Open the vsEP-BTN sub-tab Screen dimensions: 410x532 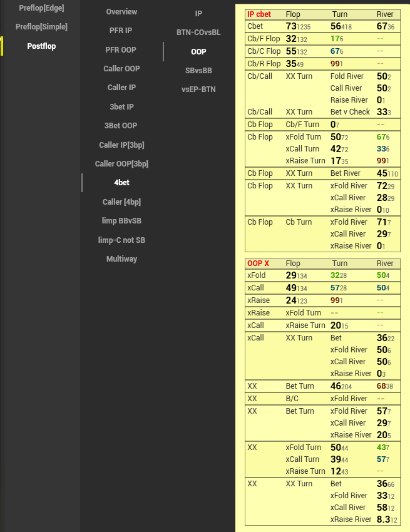click(x=198, y=90)
